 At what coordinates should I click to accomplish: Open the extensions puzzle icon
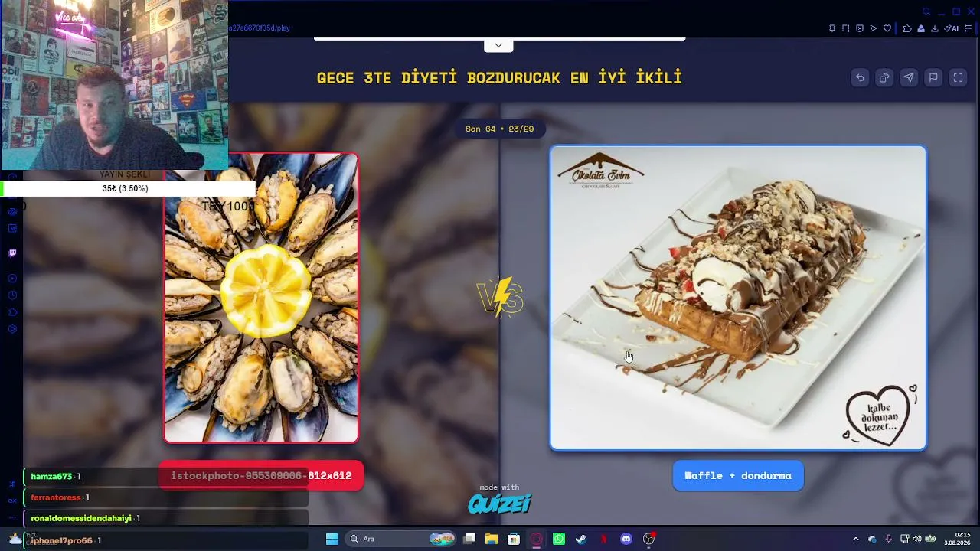pyautogui.click(x=907, y=28)
